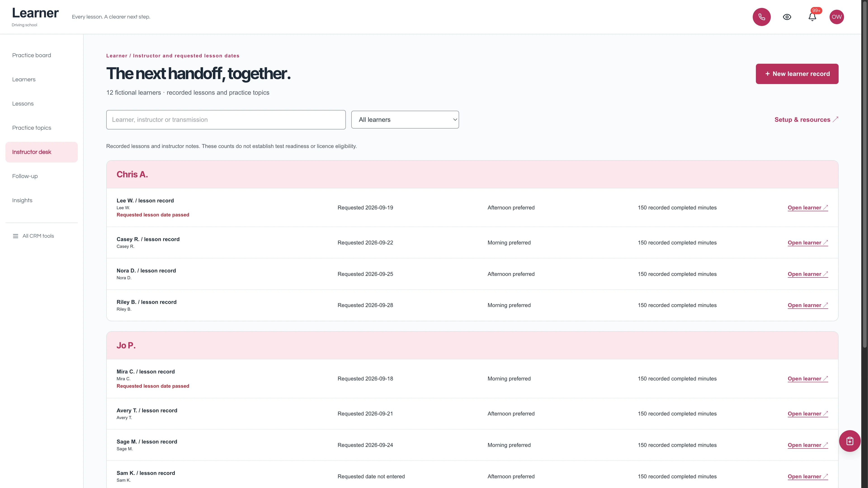Click 'Morning preferred' in Riley B. row
This screenshot has height=488, width=868.
coord(509,305)
